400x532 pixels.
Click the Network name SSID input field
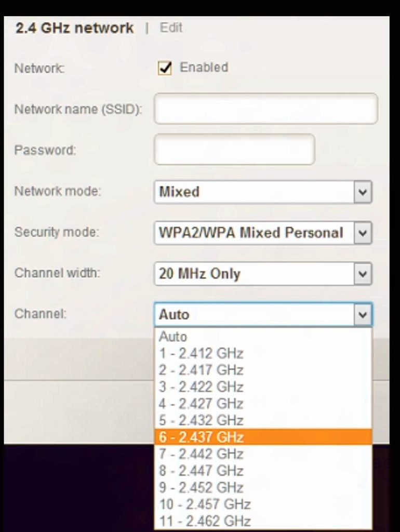[x=265, y=109]
